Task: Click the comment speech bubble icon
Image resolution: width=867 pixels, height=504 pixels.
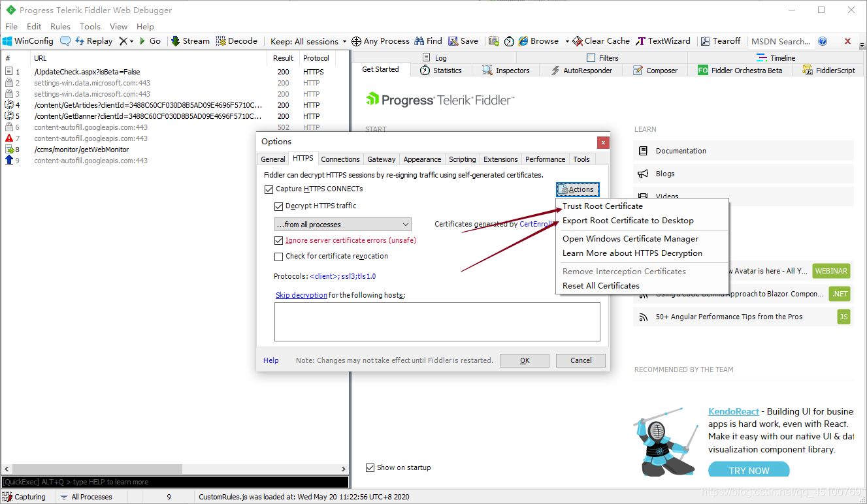Action: pyautogui.click(x=65, y=40)
